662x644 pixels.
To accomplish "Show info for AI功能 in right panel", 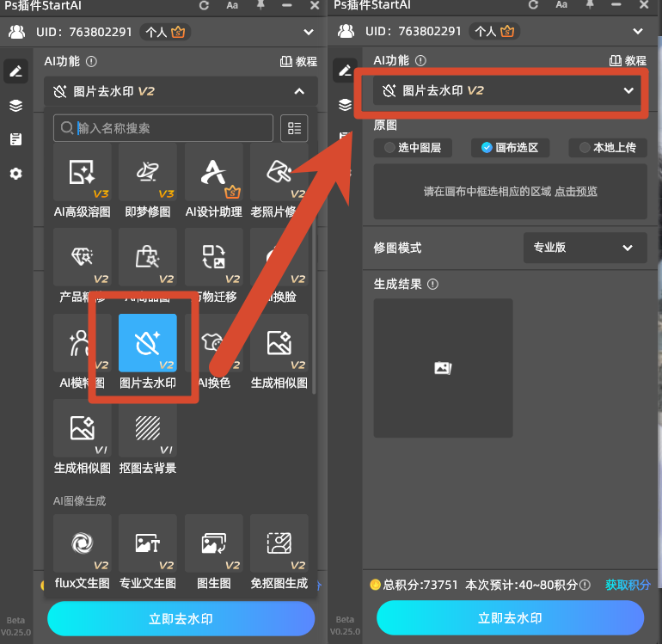I will pos(420,61).
